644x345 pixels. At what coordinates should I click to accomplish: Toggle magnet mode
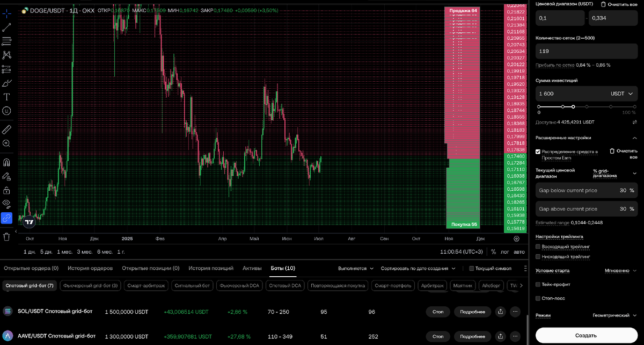click(6, 161)
